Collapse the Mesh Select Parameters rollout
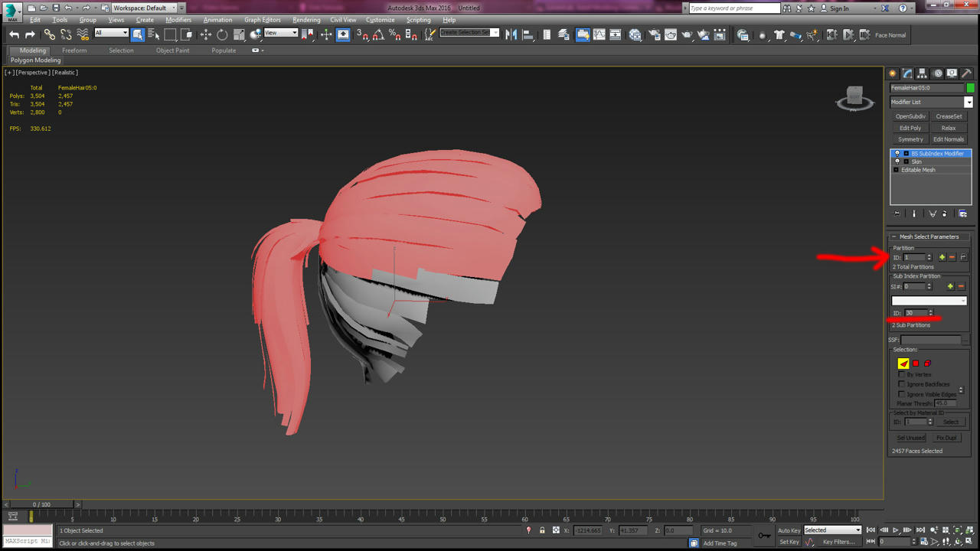 [929, 236]
